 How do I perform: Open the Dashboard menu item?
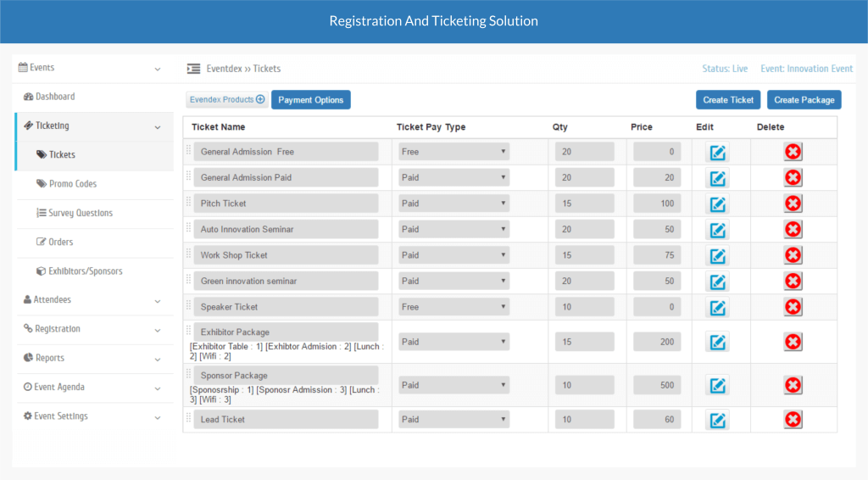coord(54,97)
